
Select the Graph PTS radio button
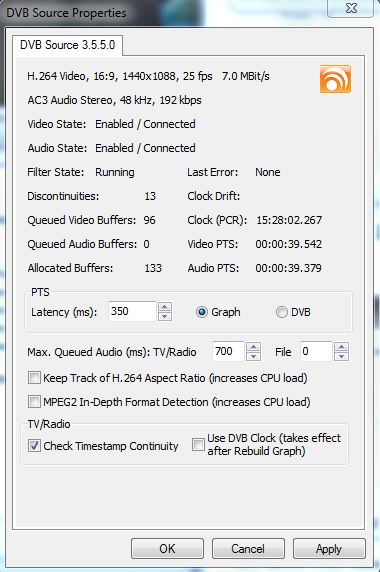click(202, 312)
